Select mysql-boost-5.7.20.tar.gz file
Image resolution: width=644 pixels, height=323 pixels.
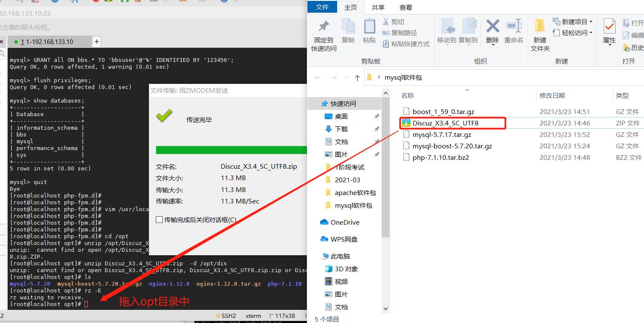click(452, 146)
